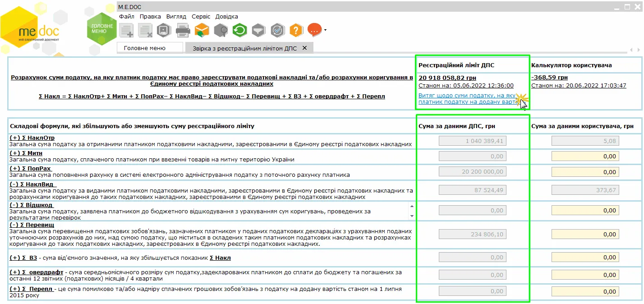Click the printer icon in toolbar

pos(183,30)
